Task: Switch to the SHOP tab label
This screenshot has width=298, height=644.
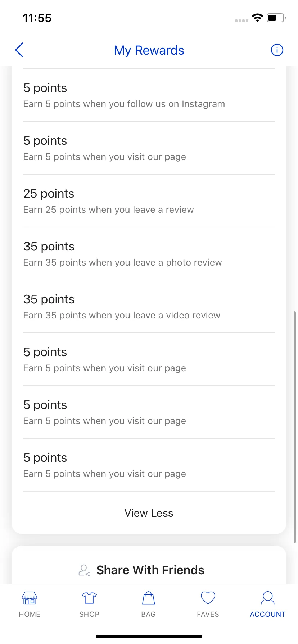Action: tap(89, 614)
